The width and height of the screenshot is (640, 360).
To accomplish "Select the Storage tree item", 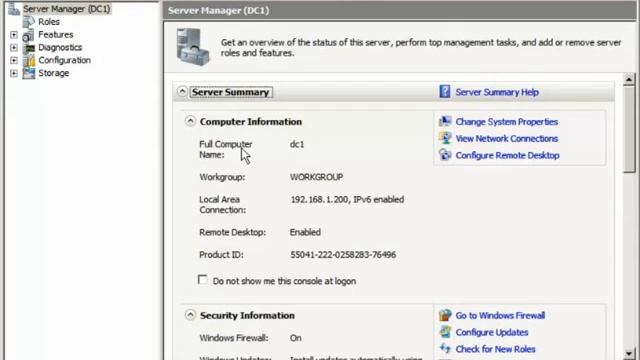I will pos(53,73).
